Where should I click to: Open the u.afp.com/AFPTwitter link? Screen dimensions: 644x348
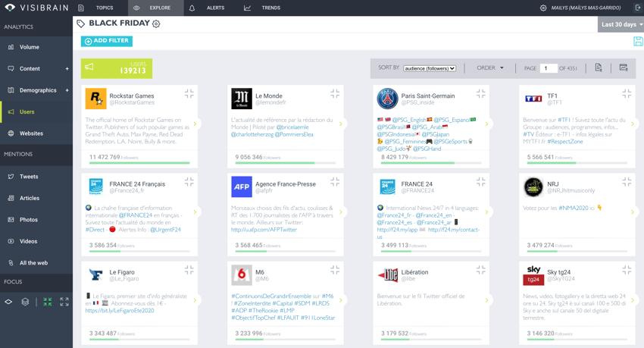click(264, 230)
